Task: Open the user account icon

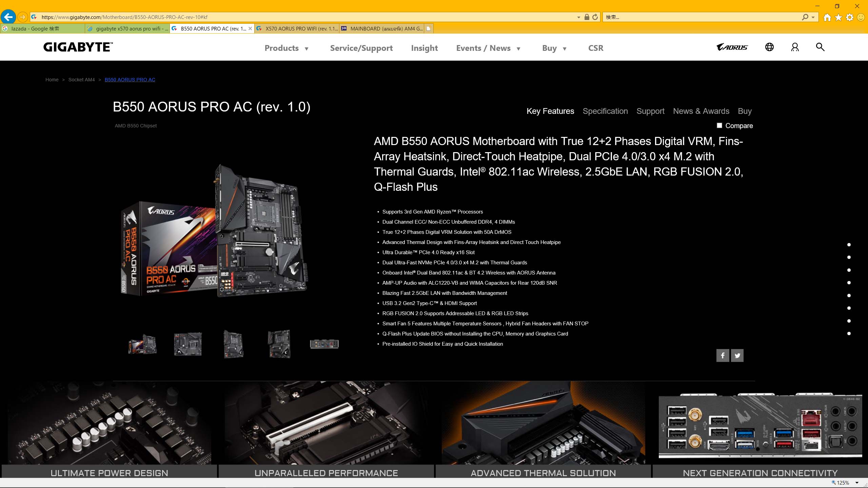Action: point(795,47)
